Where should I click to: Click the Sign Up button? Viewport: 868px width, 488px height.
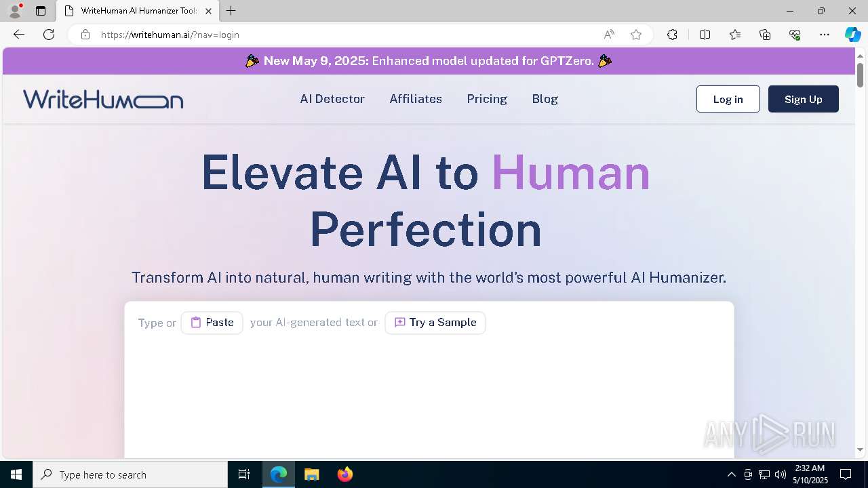pyautogui.click(x=804, y=99)
